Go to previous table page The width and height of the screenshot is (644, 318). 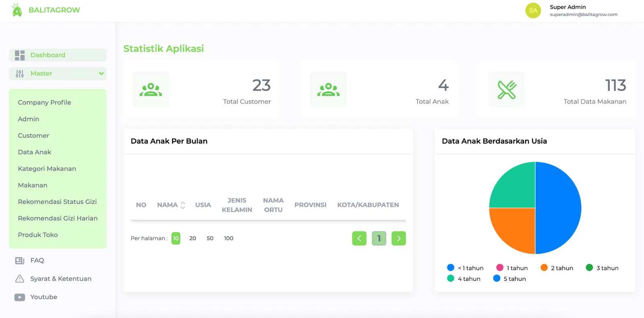(359, 238)
